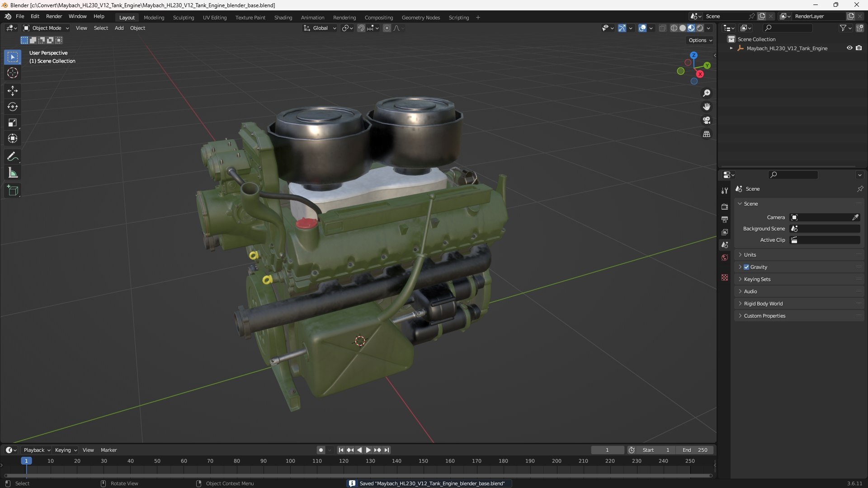Jump to the timeline end frame
Image resolution: width=868 pixels, height=488 pixels.
pos(387,450)
